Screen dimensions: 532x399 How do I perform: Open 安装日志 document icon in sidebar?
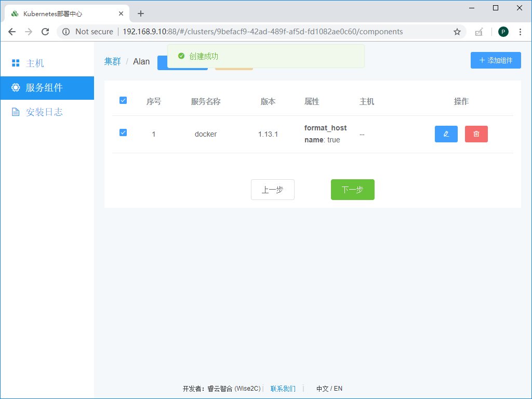(x=16, y=112)
